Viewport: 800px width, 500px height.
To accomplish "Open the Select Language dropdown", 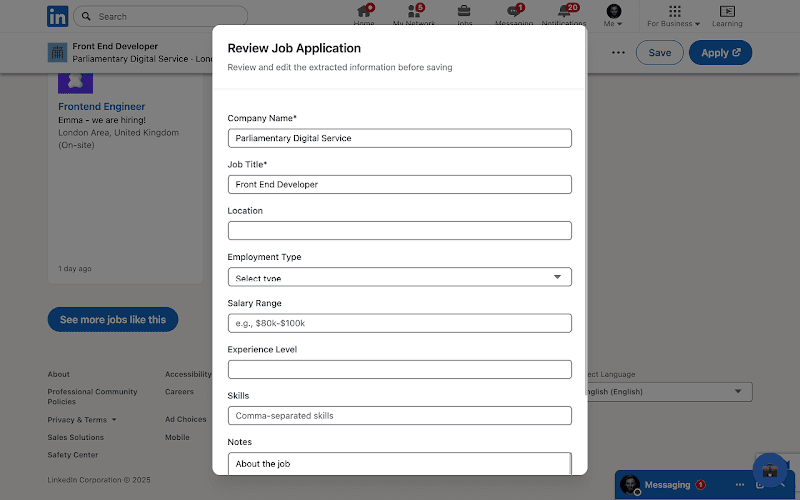I will point(666,392).
